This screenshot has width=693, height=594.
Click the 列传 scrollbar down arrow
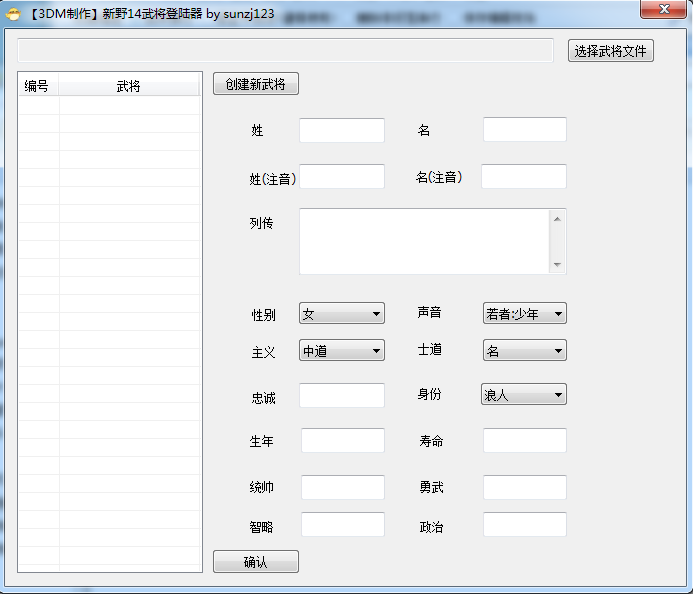[557, 265]
